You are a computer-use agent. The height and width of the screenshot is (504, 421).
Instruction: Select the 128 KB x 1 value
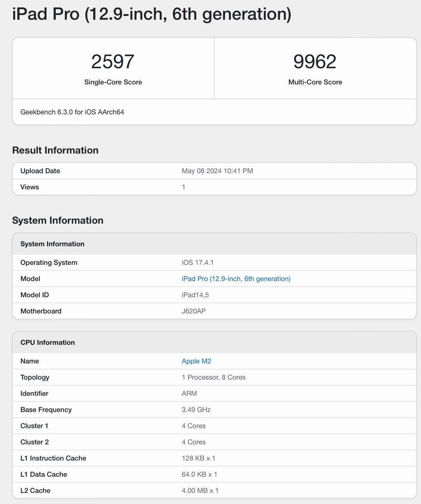198,458
